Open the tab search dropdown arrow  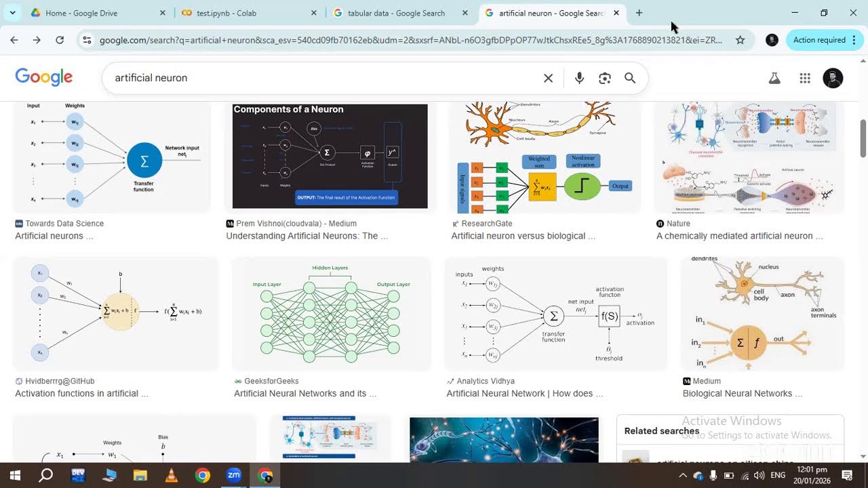[12, 13]
